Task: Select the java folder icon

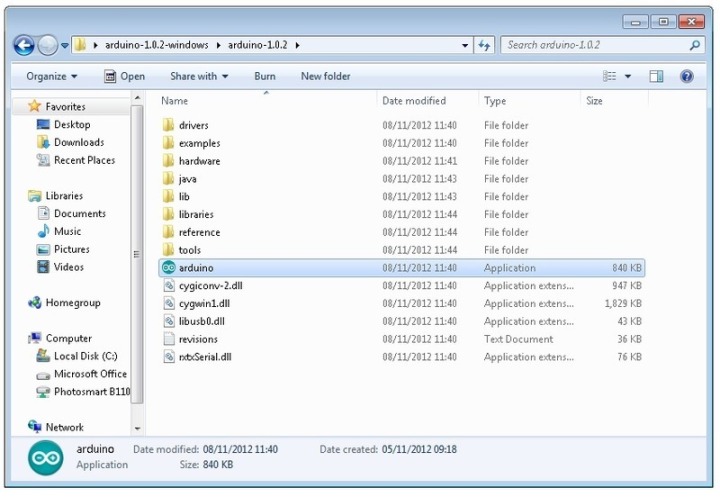Action: [x=169, y=179]
